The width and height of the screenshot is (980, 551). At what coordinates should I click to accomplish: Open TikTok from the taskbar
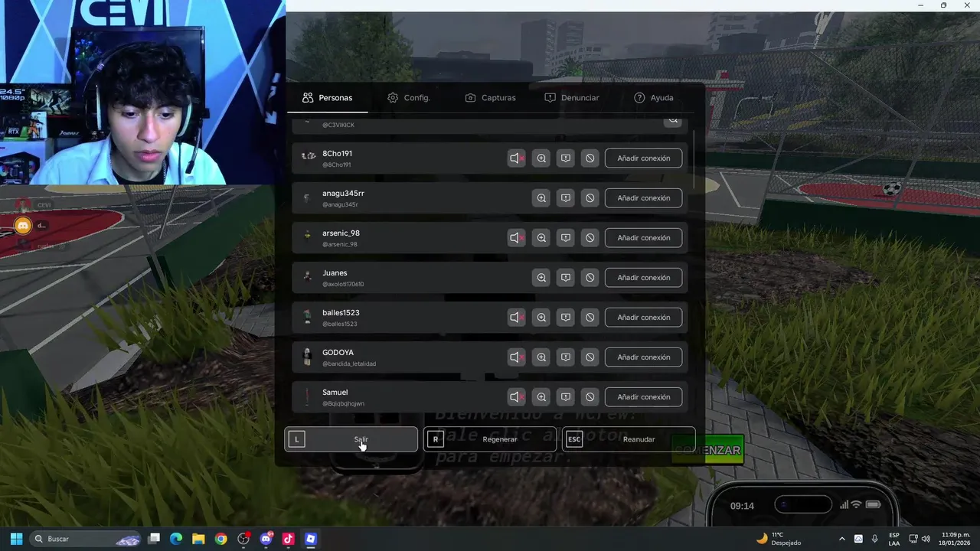click(288, 539)
